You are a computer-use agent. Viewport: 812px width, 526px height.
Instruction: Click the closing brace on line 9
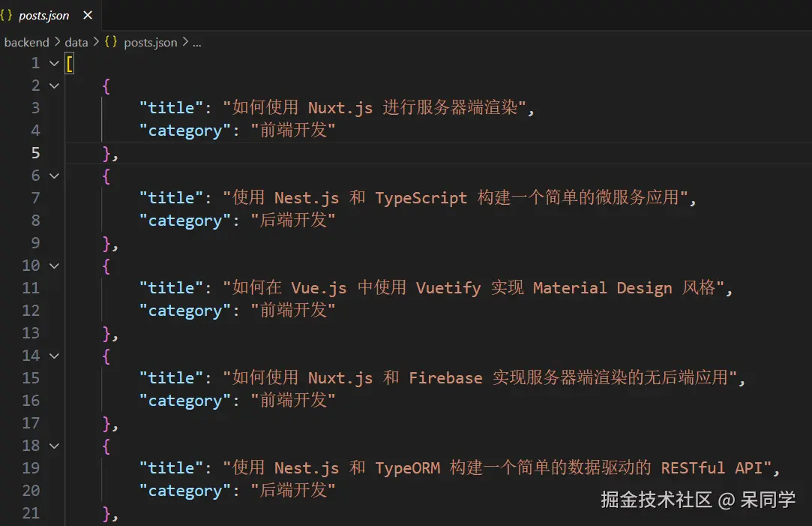(x=106, y=244)
